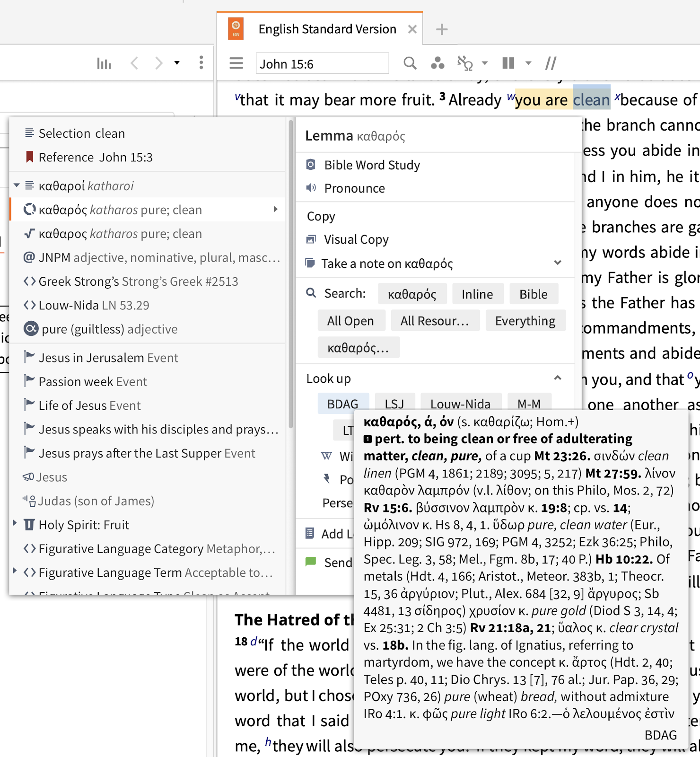Open the left panel kebab menu
Screen dimensions: 700x757
point(201,62)
